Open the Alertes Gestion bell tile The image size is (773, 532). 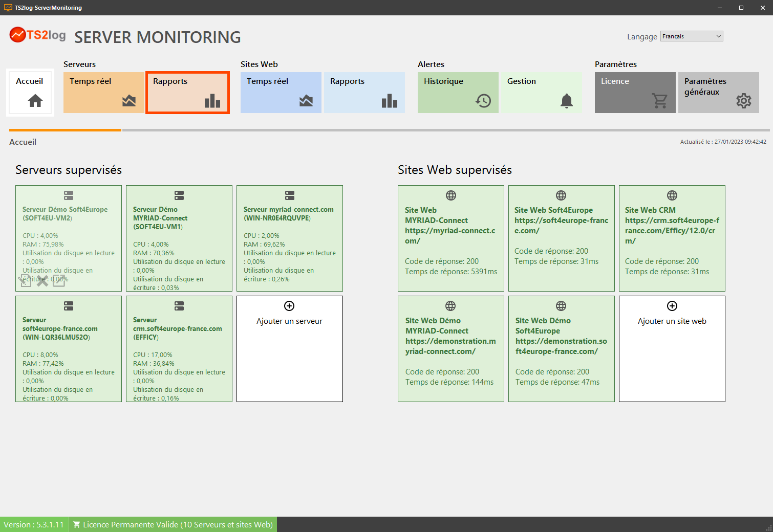[542, 93]
